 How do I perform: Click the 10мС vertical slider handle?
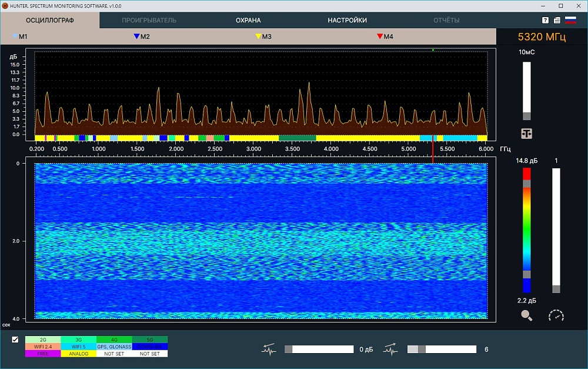(x=526, y=116)
